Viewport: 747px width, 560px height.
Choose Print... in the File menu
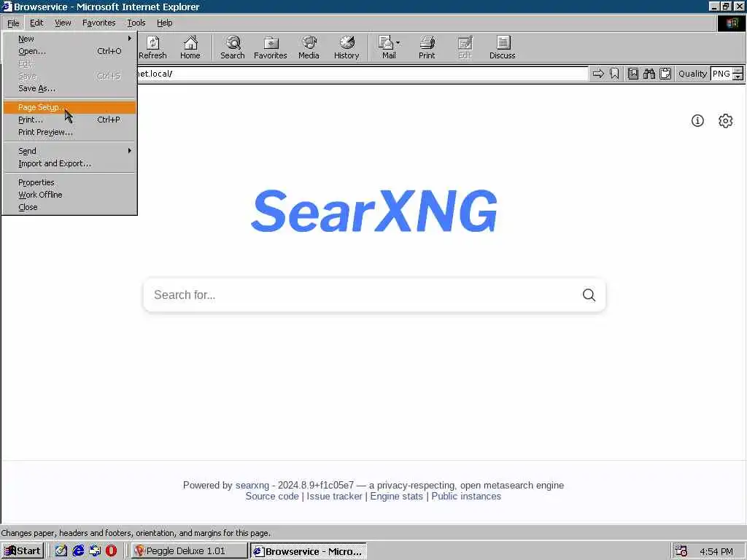(70, 120)
